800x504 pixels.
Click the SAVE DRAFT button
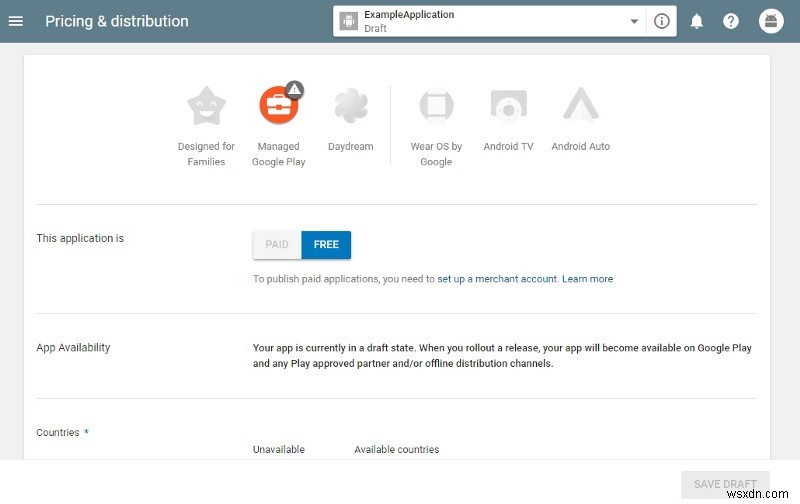pyautogui.click(x=725, y=484)
